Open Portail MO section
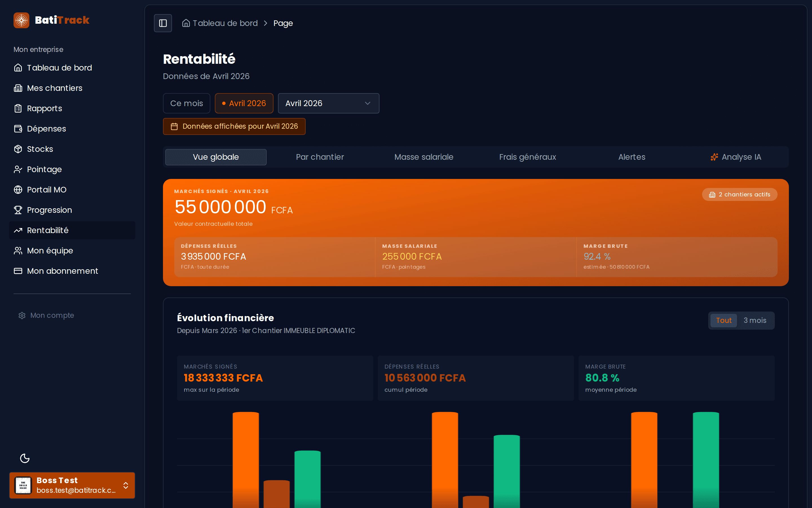 point(72,190)
